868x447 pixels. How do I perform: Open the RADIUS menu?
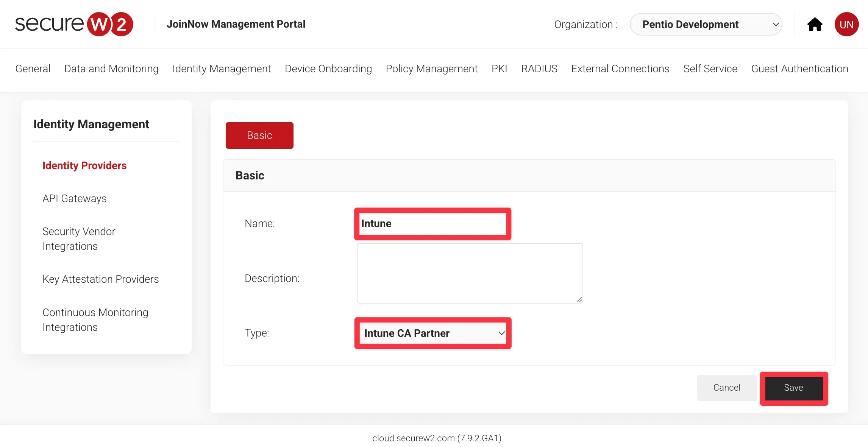click(539, 69)
